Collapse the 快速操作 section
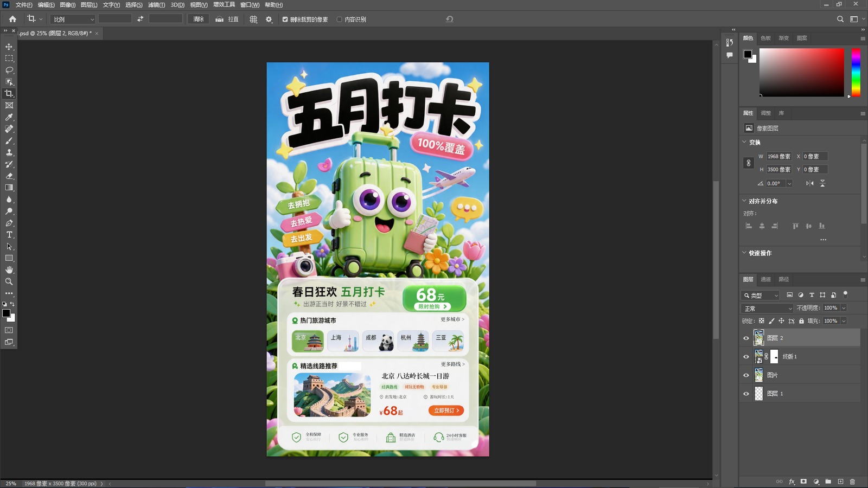The image size is (868, 488). 744,253
